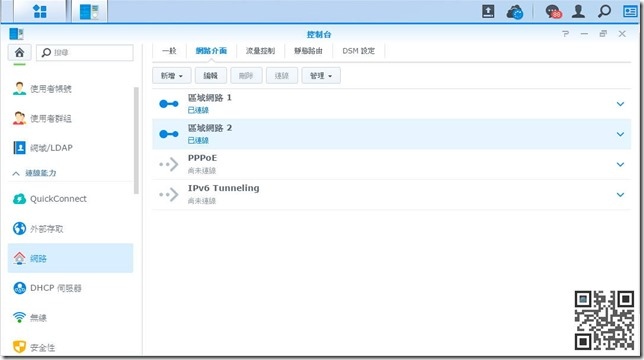
Task: Click the DHCP 伺服器 icon
Action: [19, 288]
